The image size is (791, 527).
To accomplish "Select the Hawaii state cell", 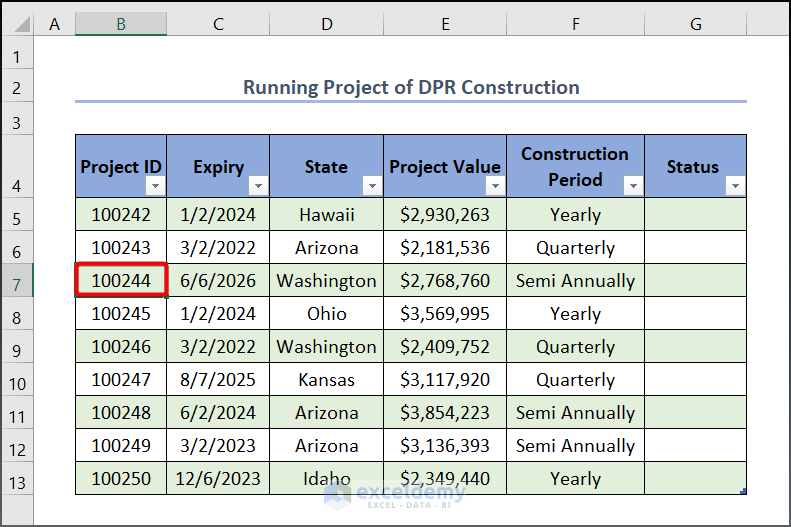I will click(326, 215).
